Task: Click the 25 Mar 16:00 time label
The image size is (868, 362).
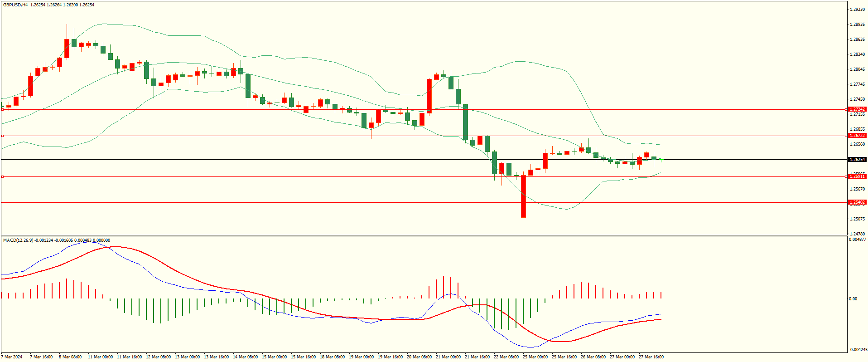Action: click(x=564, y=357)
